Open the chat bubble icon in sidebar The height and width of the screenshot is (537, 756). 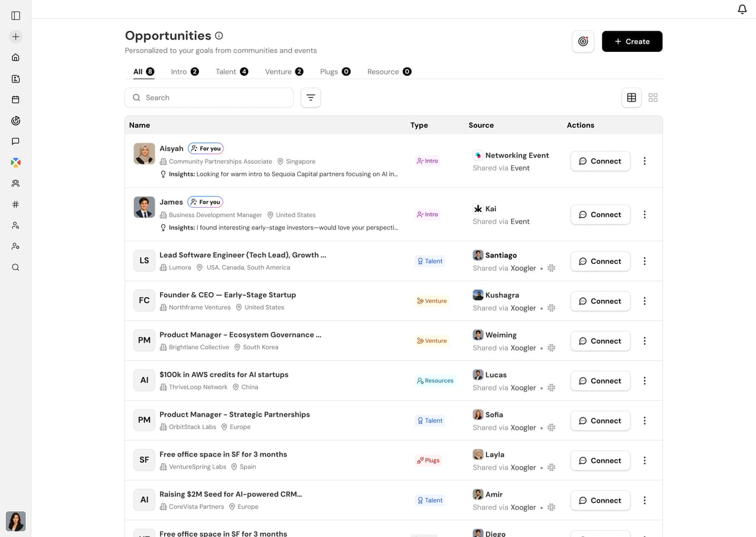(16, 142)
